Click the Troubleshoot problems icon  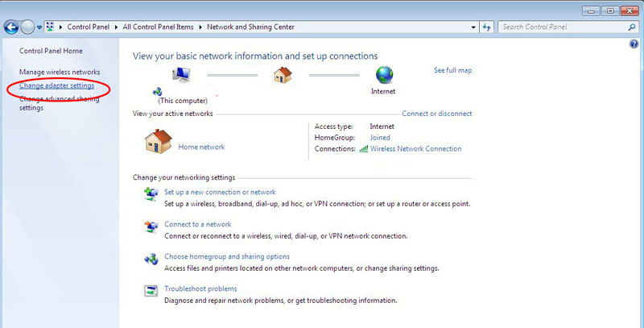(151, 291)
